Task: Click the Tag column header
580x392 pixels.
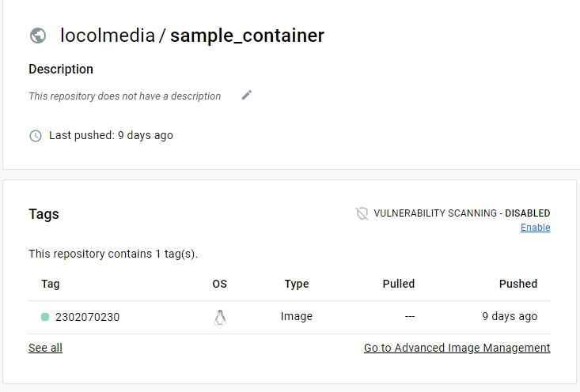Action: [x=51, y=284]
